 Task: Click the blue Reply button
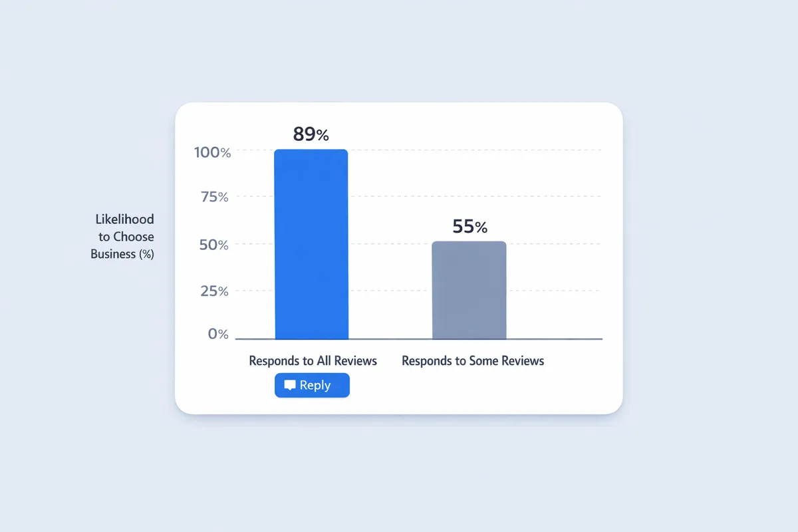[312, 385]
